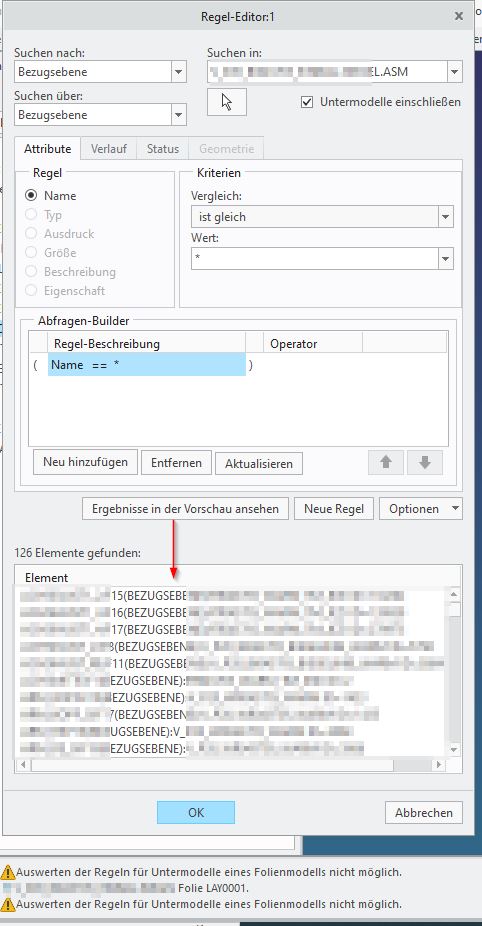This screenshot has height=926, width=482.
Task: Click the first warning icon in message log
Action: tap(8, 872)
